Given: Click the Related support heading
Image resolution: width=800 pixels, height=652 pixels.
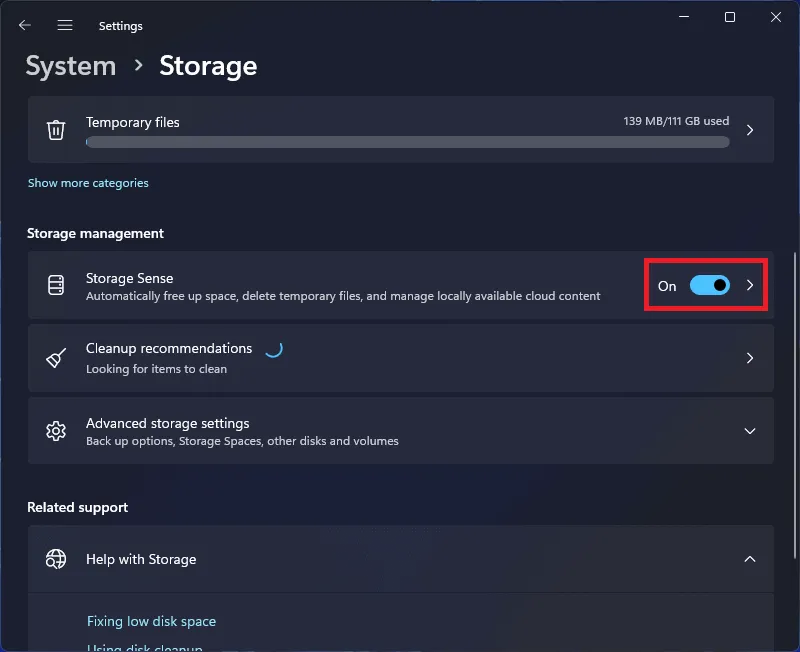Looking at the screenshot, I should coord(78,508).
